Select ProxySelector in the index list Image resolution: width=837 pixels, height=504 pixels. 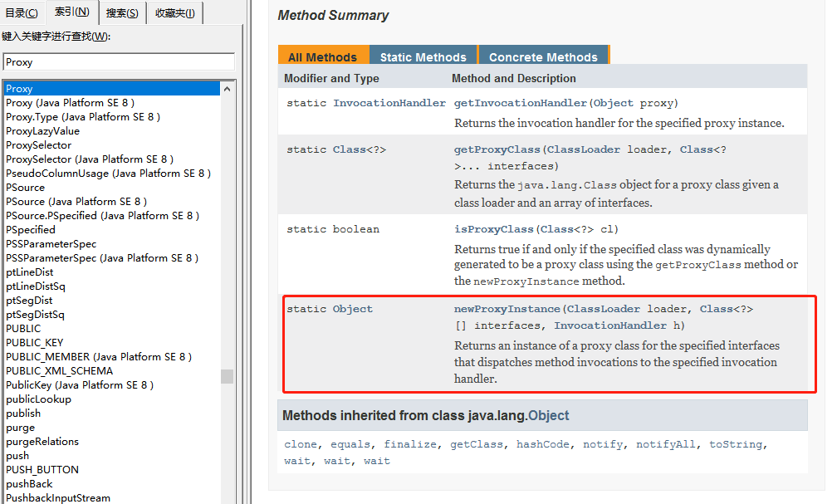coord(39,145)
